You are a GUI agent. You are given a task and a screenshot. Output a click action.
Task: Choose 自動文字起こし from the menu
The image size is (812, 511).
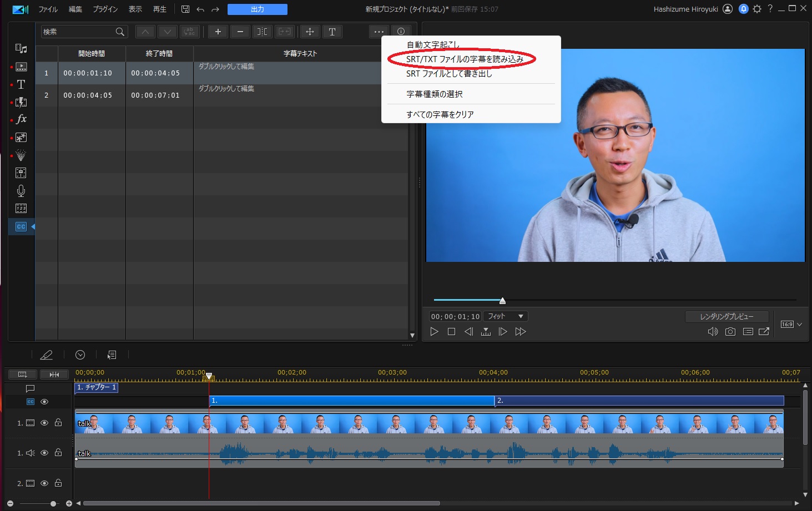433,45
